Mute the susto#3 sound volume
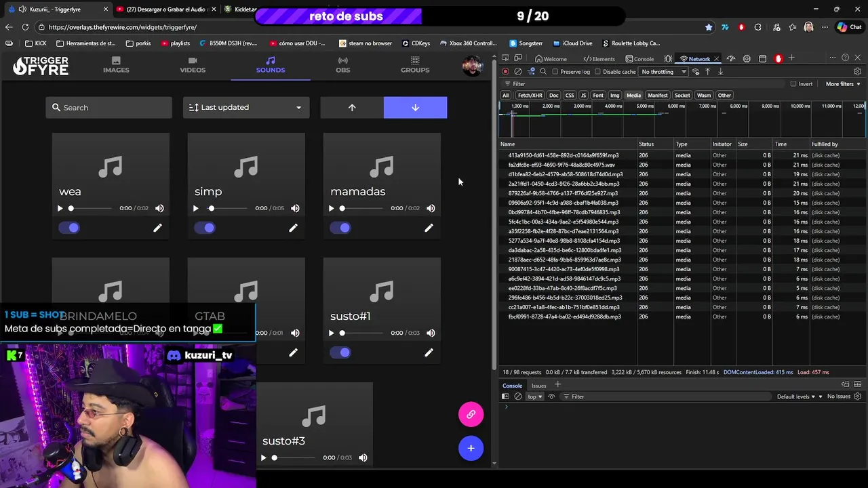The width and height of the screenshot is (868, 488). 363,458
